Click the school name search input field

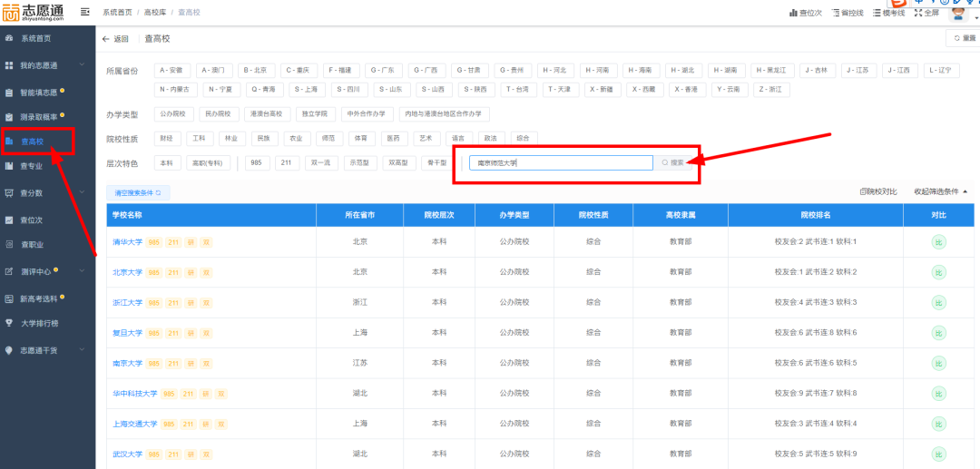coord(560,163)
